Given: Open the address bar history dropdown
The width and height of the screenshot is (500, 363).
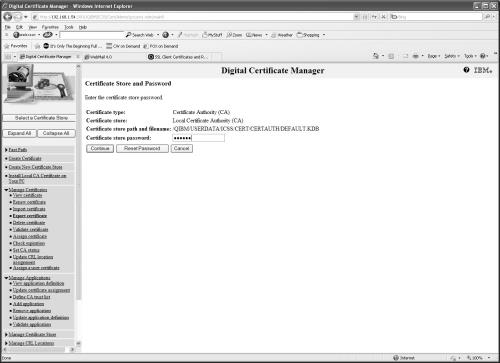Looking at the screenshot, I should click(356, 16).
